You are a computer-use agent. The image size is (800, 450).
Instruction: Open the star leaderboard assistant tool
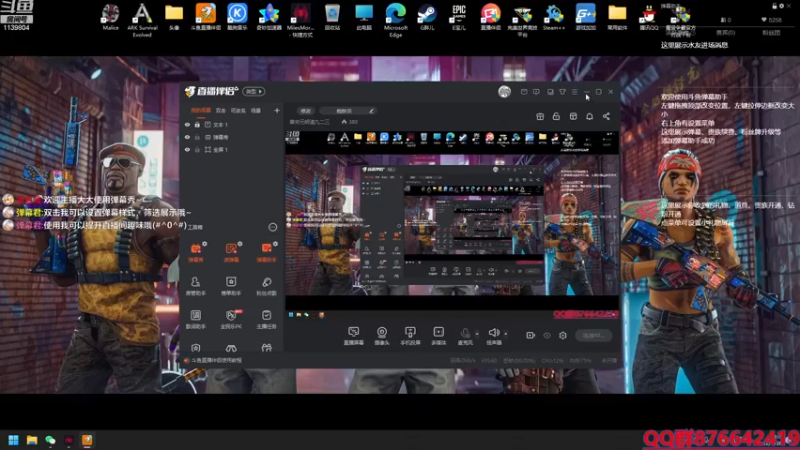[x=231, y=286]
